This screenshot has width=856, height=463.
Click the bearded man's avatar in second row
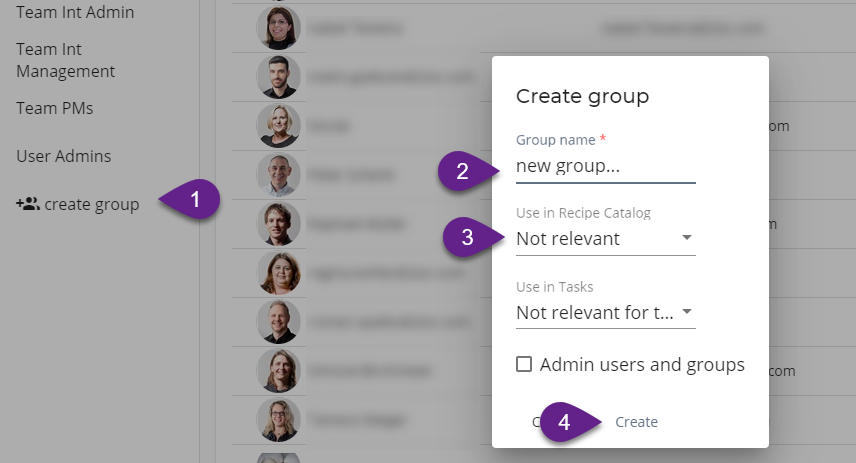(x=278, y=76)
